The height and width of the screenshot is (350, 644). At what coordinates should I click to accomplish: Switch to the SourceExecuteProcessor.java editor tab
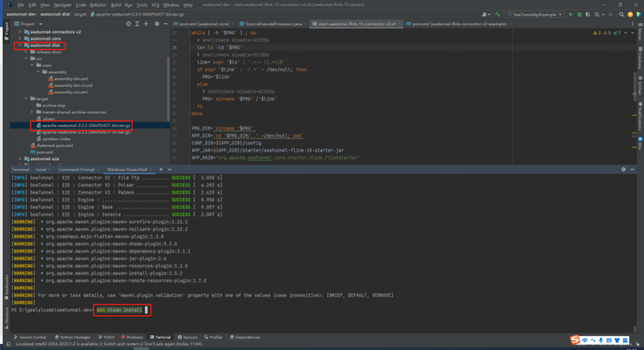[272, 24]
